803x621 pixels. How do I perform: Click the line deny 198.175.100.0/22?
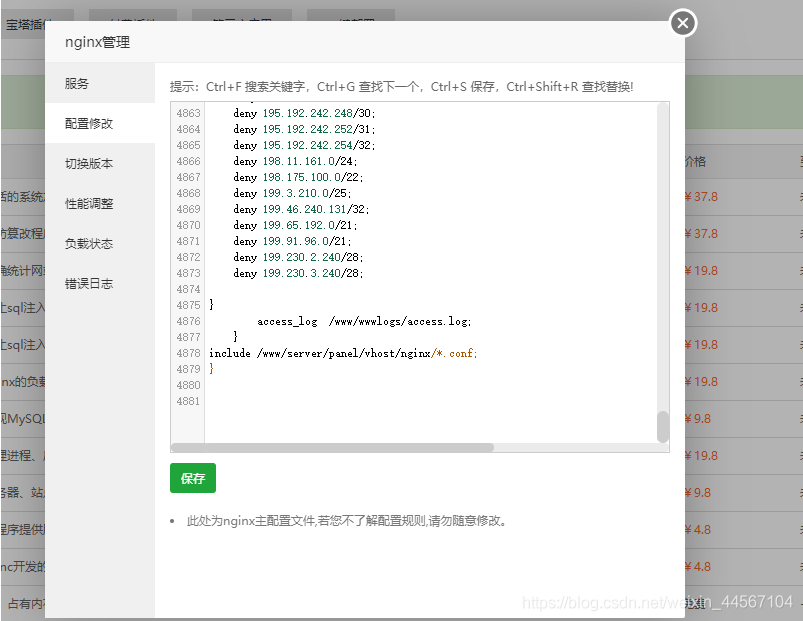tap(298, 177)
